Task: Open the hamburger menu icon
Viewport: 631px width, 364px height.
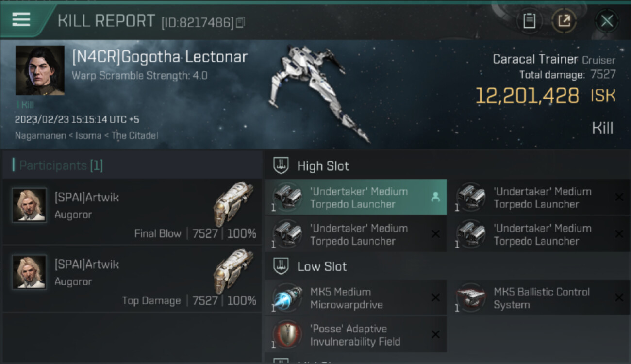Action: [x=21, y=20]
